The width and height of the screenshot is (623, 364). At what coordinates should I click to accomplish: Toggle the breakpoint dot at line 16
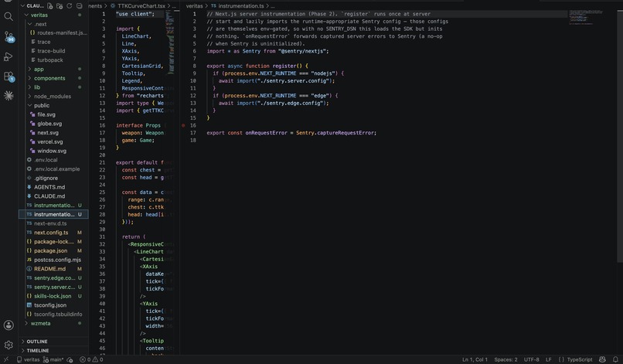[x=183, y=125]
